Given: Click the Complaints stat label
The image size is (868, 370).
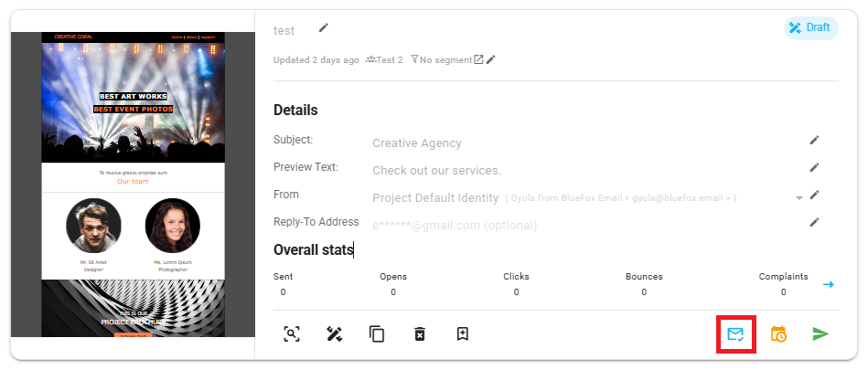Looking at the screenshot, I should pos(783,277).
